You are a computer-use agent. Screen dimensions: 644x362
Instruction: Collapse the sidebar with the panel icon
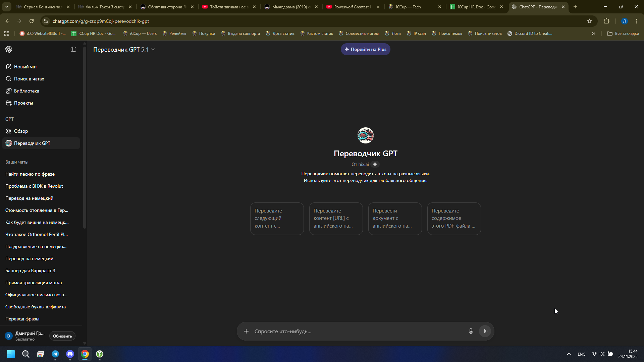[x=73, y=49]
